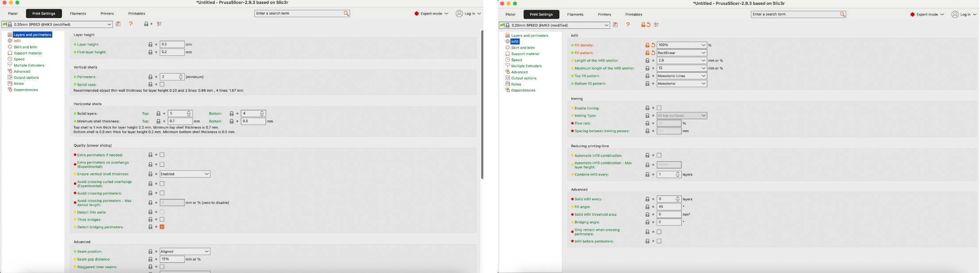
Task: Expand Seam position dropdown
Action: [x=185, y=252]
